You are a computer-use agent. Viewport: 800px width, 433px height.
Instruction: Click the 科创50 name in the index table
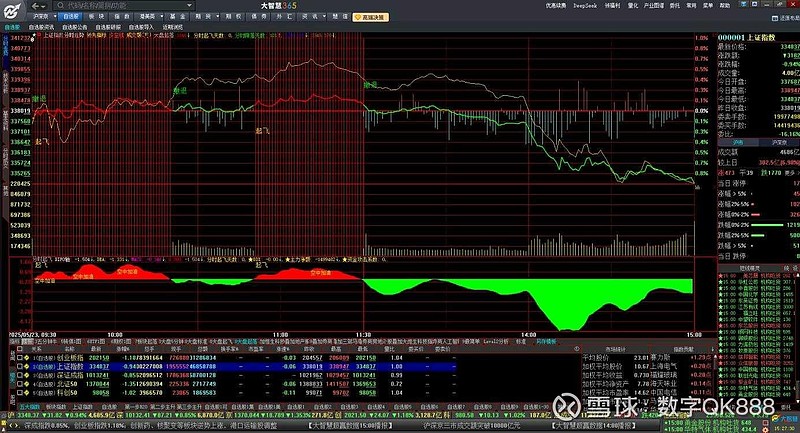[x=67, y=393]
